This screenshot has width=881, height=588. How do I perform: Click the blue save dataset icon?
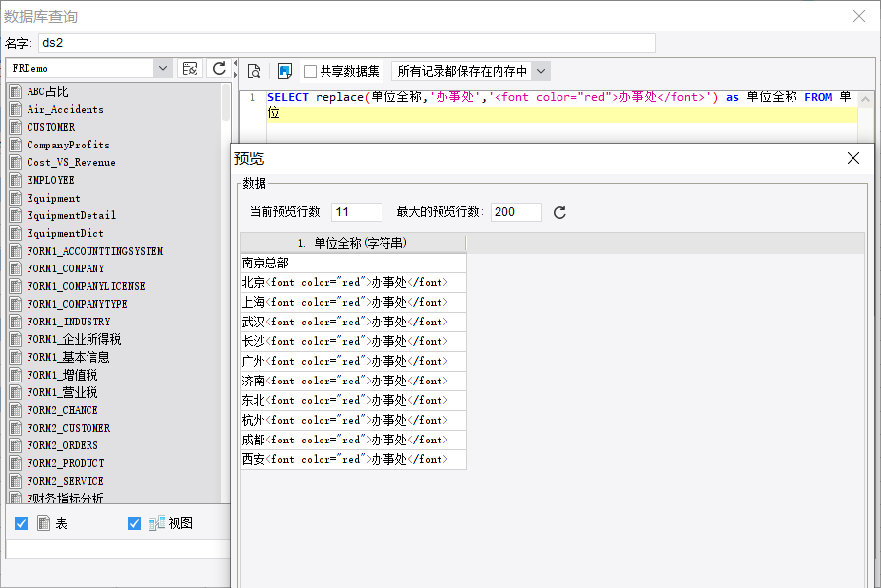tap(285, 71)
